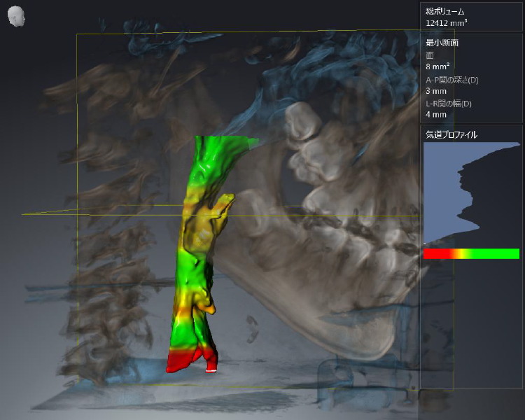Click the 気道プロファイル heading

(x=451, y=134)
